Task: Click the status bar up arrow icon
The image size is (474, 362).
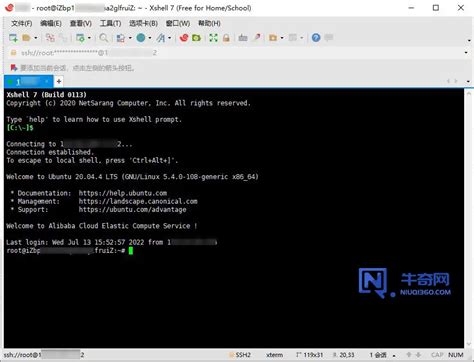Action: (409, 355)
